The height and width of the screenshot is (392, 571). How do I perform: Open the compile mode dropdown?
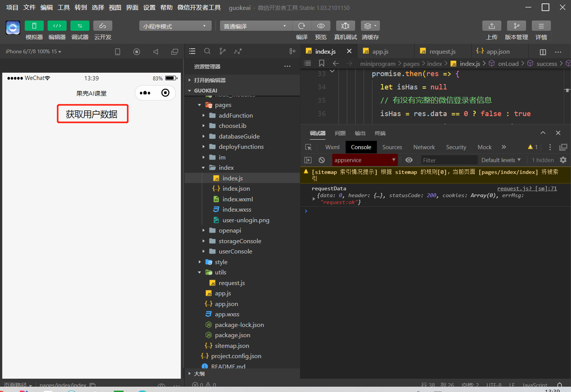pos(256,26)
